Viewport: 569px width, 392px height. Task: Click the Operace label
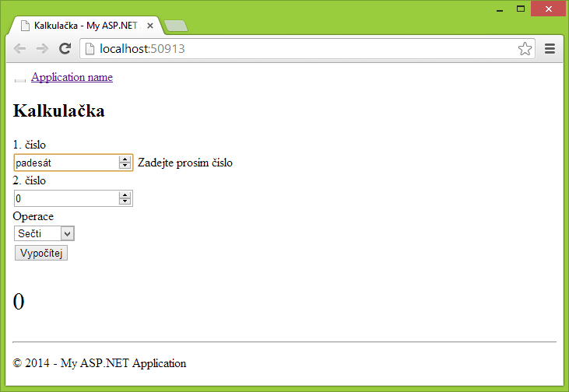pyautogui.click(x=33, y=216)
